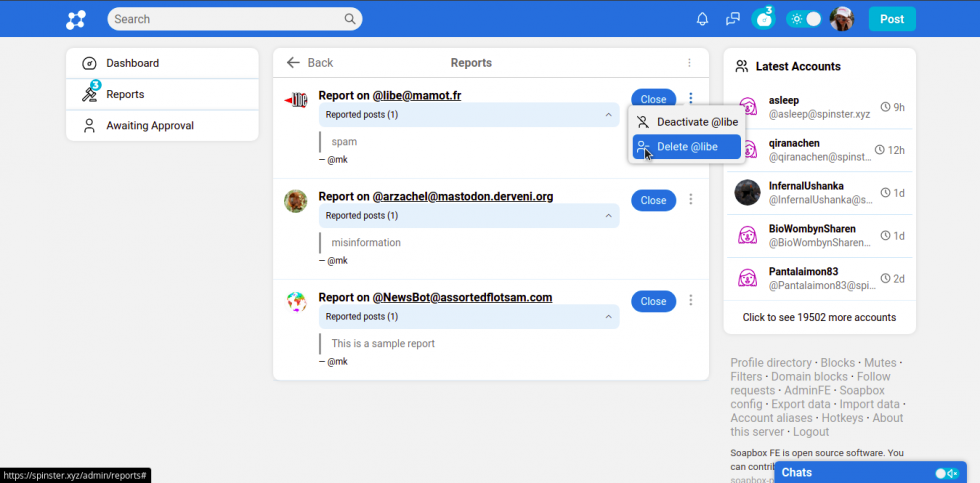Open admin dashboard icon with badge 3
The image size is (980, 483).
[x=764, y=19]
